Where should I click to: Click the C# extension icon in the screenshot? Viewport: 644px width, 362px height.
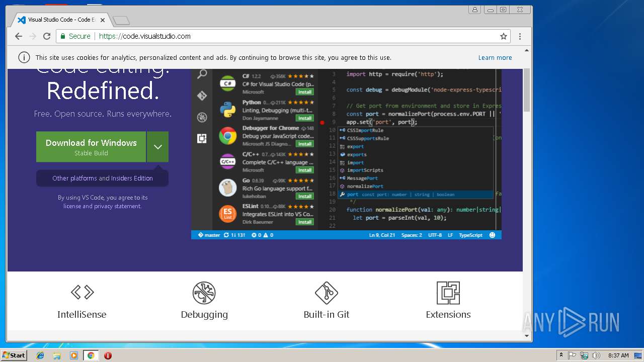(228, 83)
